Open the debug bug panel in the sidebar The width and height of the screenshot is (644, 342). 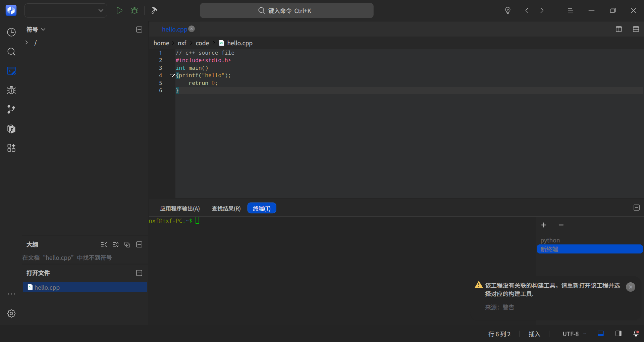click(x=11, y=90)
